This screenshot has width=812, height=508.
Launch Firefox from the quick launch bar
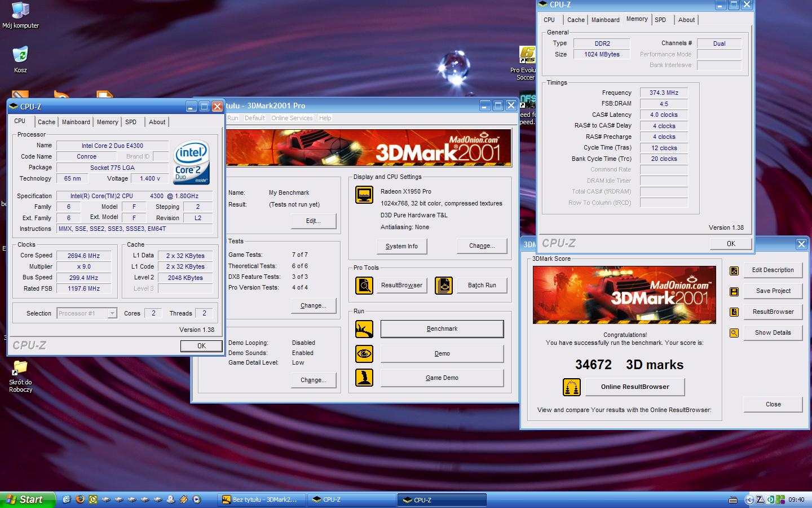80,500
